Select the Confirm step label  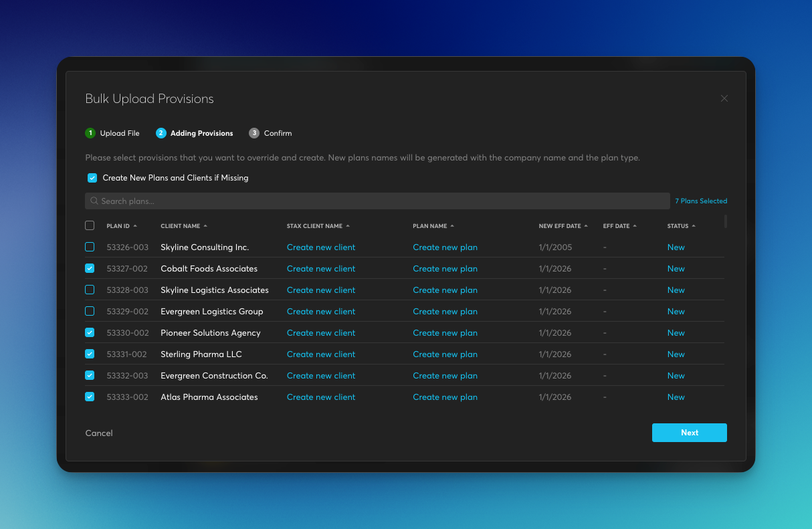click(278, 133)
